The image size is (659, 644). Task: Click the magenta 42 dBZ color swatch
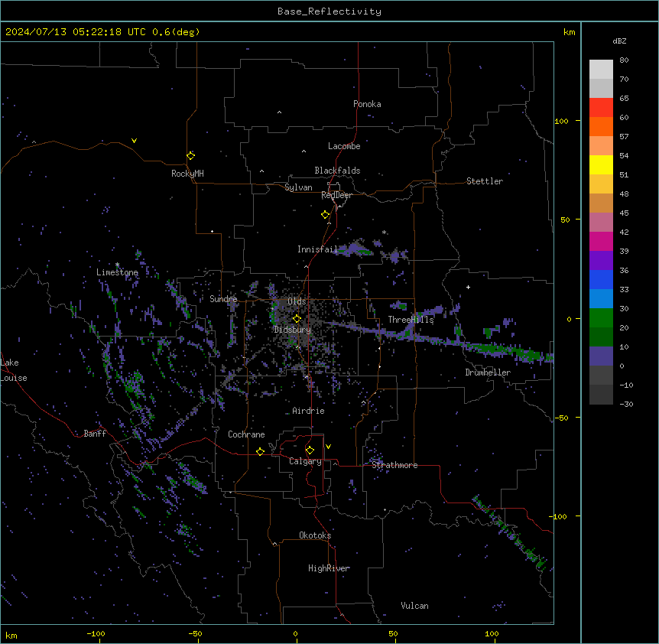click(601, 241)
